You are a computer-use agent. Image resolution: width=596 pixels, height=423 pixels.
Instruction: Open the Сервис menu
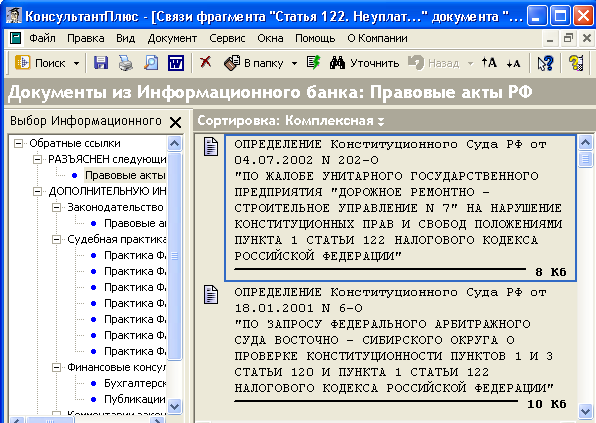coord(227,38)
